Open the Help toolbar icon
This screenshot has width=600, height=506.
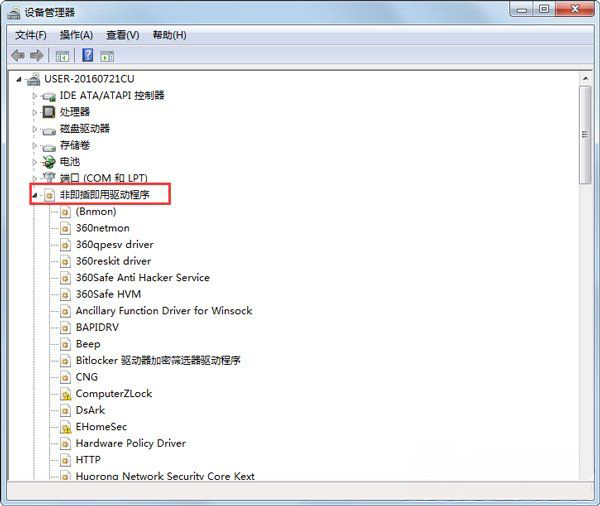click(88, 55)
